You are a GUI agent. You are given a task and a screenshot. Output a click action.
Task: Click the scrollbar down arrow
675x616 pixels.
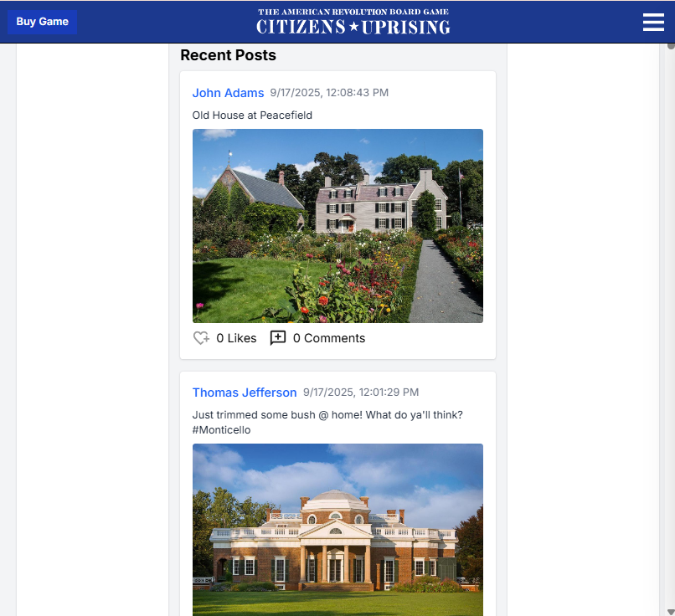[671, 611]
